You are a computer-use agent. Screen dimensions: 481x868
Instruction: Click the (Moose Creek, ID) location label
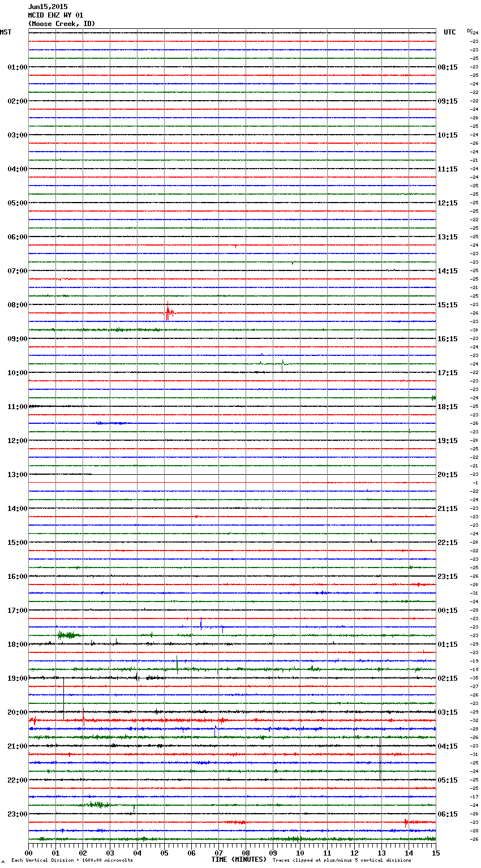click(62, 24)
